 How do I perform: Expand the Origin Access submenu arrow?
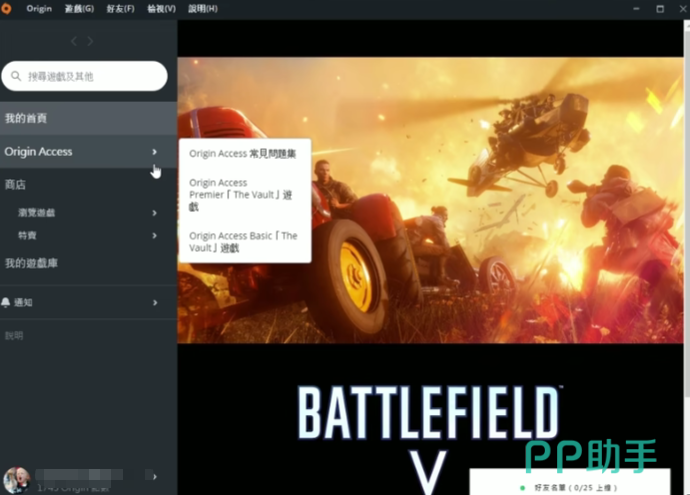[x=154, y=152]
